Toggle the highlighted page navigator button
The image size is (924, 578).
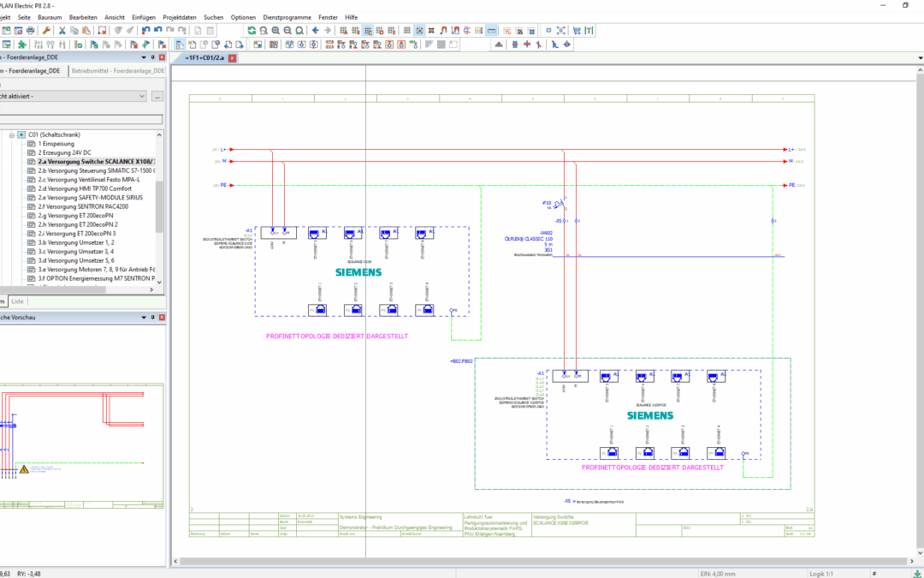click(x=180, y=45)
